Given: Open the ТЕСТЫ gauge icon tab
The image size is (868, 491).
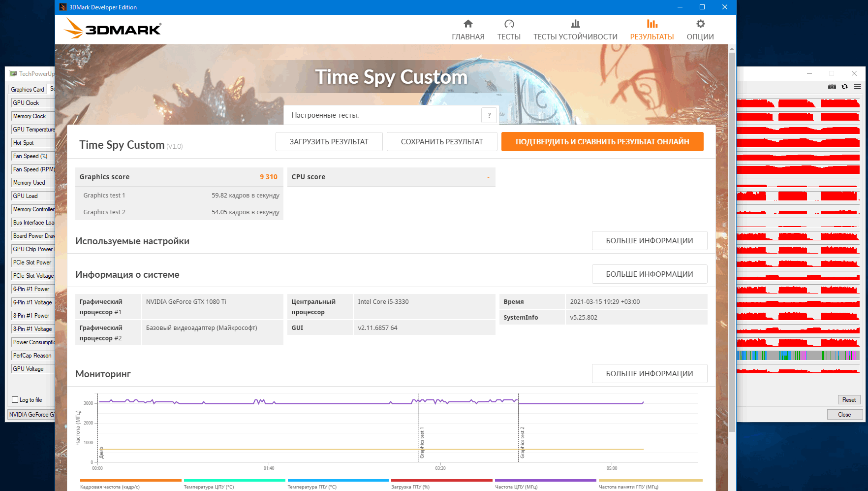Looking at the screenshot, I should pyautogui.click(x=509, y=30).
